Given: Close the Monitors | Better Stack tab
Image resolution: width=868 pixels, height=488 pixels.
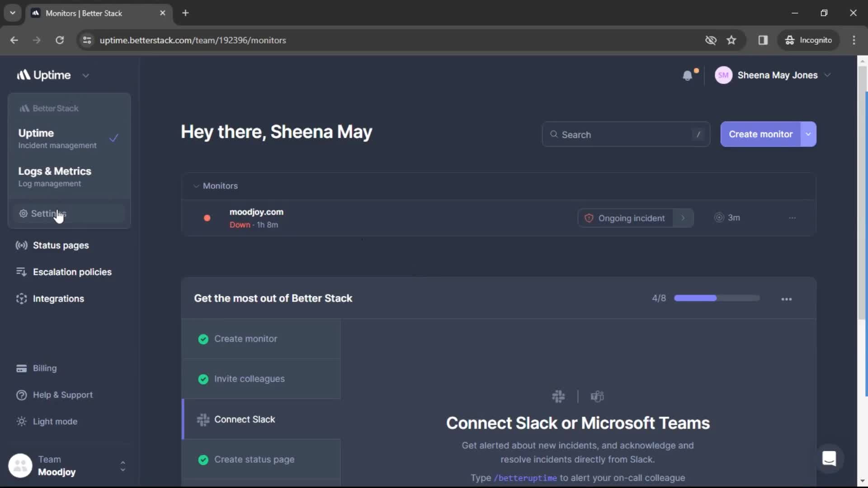Looking at the screenshot, I should (x=163, y=13).
